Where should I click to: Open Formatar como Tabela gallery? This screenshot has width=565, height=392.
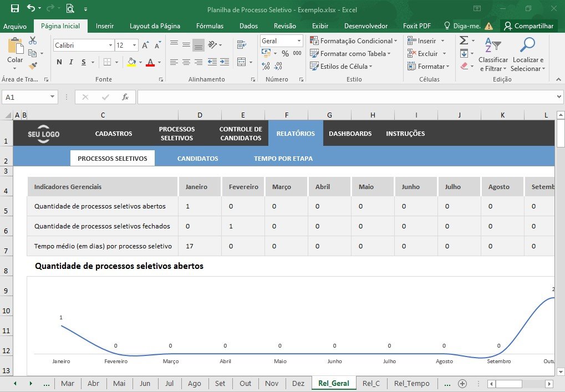(x=350, y=54)
